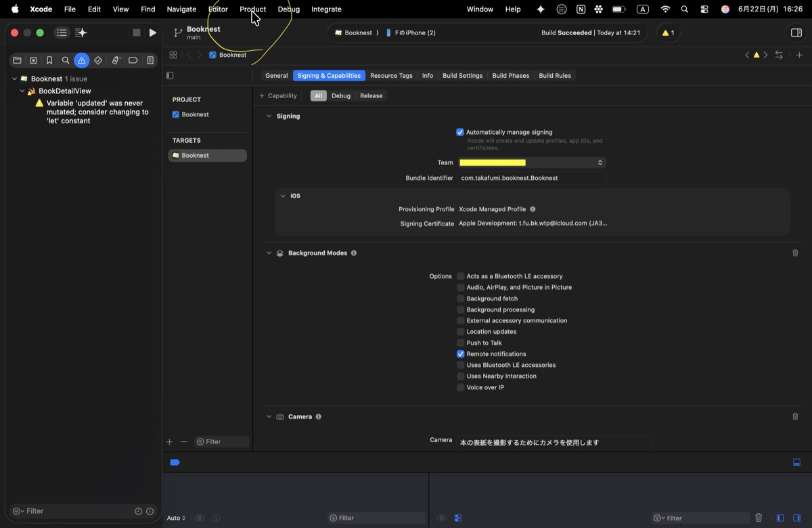
Task: Collapse the Background Modes section
Action: (x=269, y=253)
